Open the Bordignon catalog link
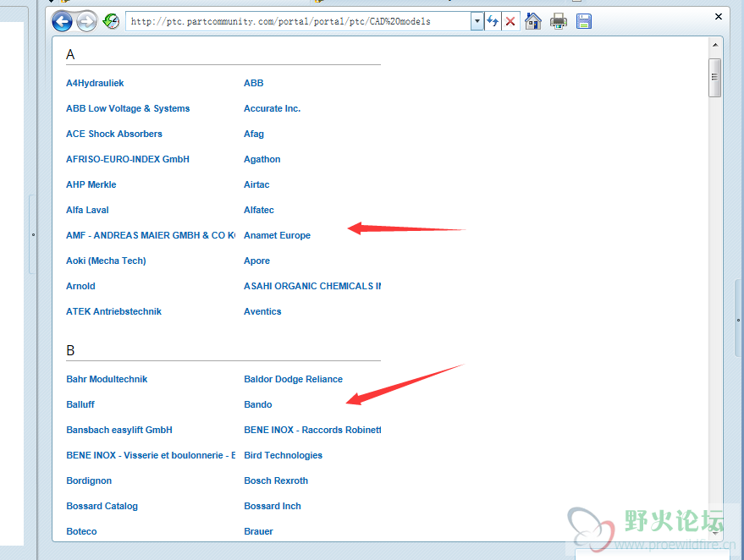This screenshot has width=744, height=560. click(x=89, y=480)
